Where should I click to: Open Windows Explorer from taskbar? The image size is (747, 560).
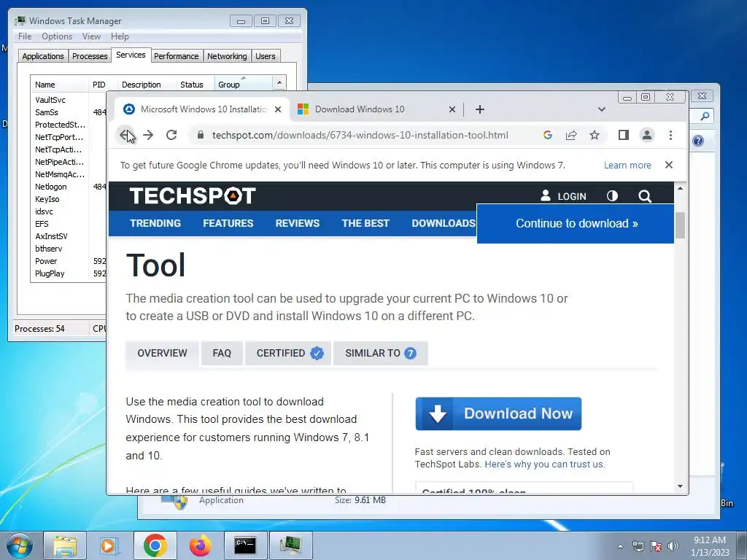pyautogui.click(x=65, y=545)
